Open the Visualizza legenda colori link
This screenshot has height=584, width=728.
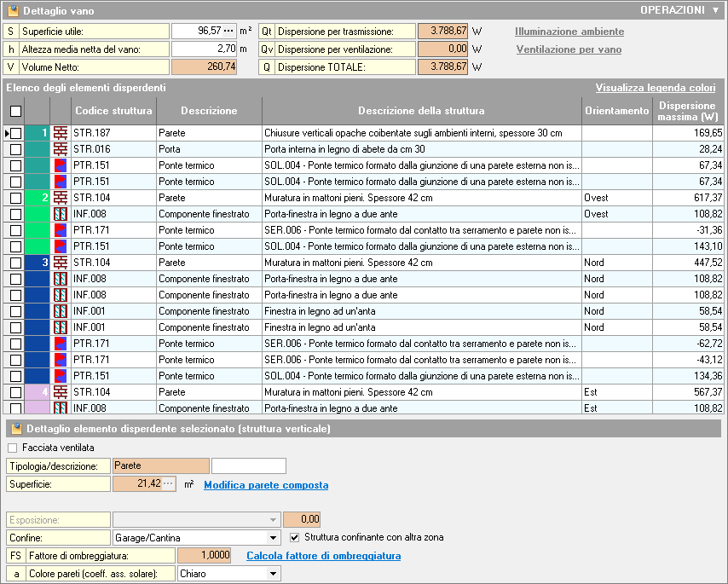655,88
